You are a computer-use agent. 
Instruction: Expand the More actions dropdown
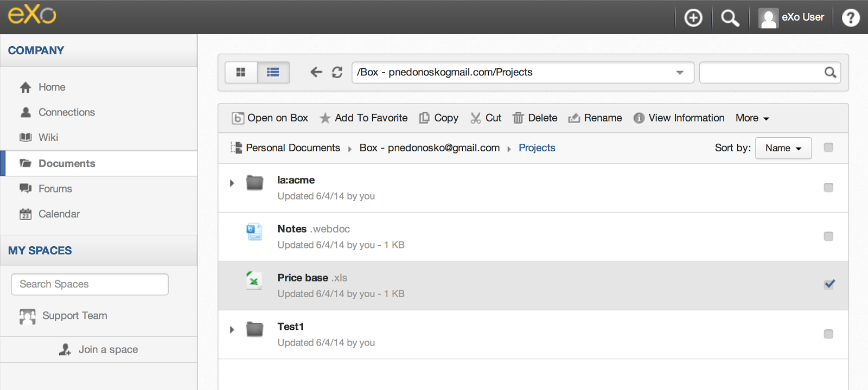coord(752,118)
